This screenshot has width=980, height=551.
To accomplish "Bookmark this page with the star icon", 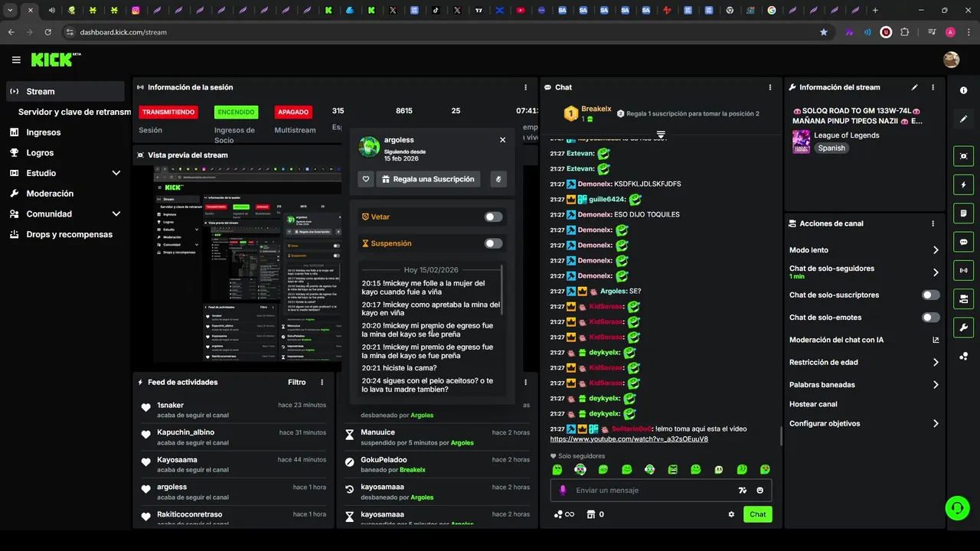I will (x=824, y=32).
